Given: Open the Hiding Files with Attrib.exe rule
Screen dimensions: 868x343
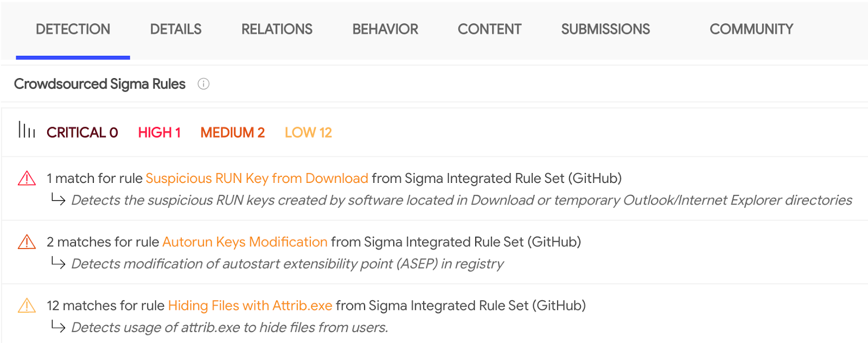Looking at the screenshot, I should pyautogui.click(x=250, y=306).
